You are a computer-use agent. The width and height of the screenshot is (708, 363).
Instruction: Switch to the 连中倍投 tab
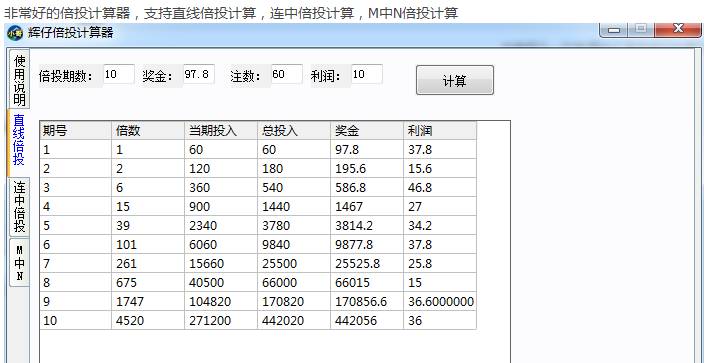[x=19, y=207]
